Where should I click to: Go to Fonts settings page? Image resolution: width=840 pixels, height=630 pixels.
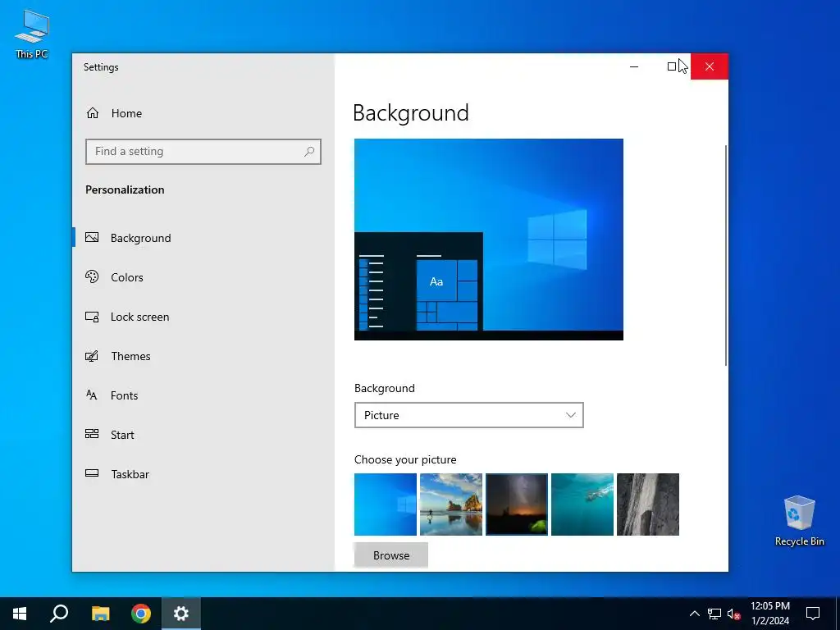(x=125, y=395)
